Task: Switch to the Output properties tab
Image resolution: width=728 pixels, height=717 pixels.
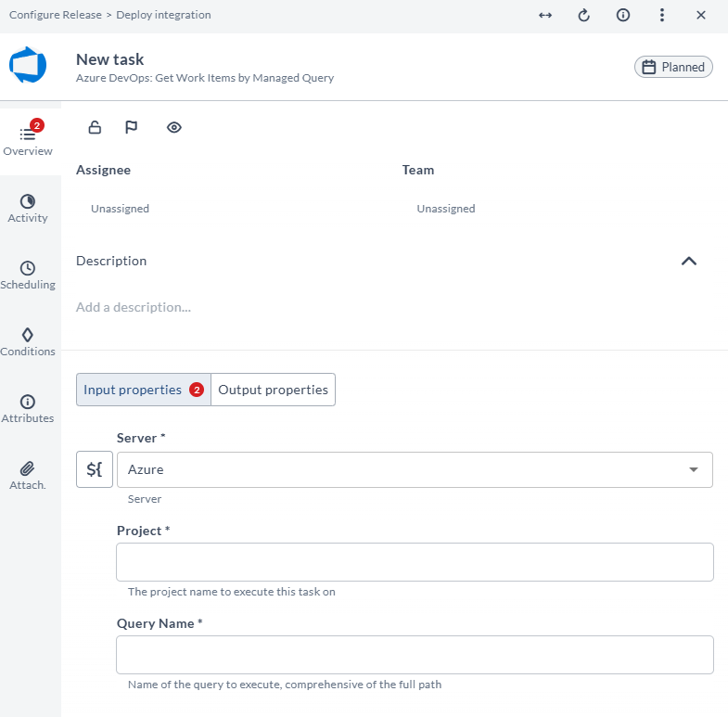Action: pos(273,390)
